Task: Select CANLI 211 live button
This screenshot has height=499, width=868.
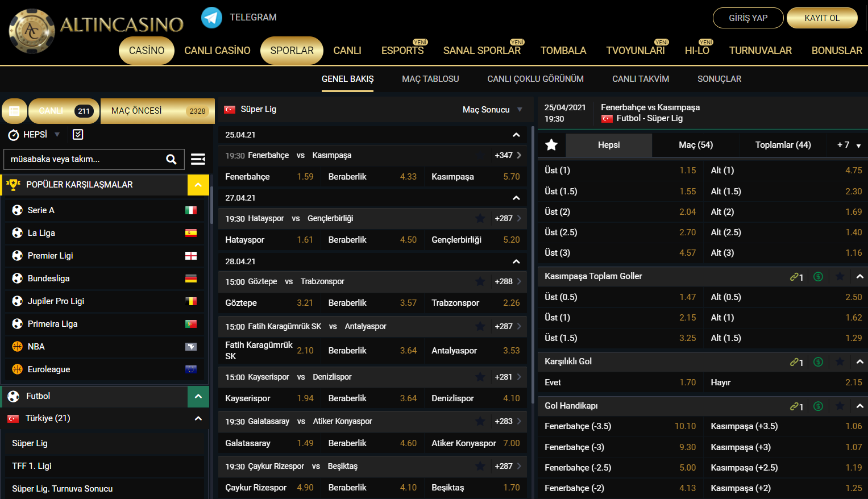Action: click(x=64, y=111)
